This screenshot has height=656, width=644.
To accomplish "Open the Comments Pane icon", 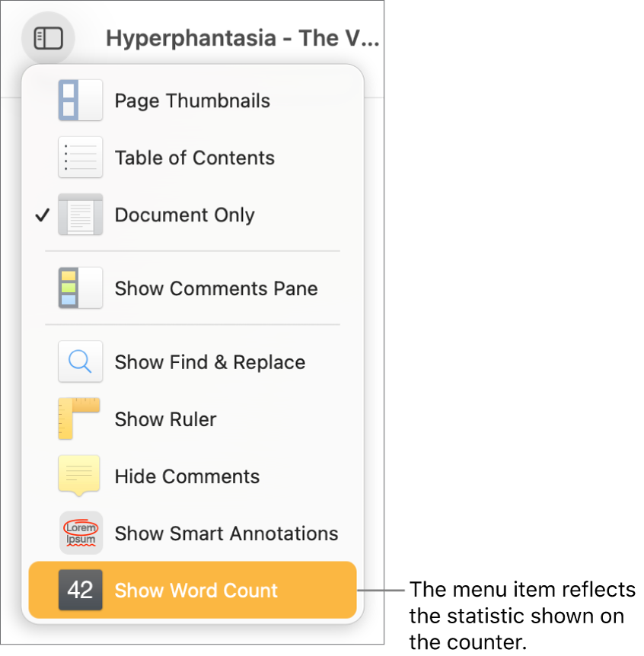I will click(x=80, y=288).
